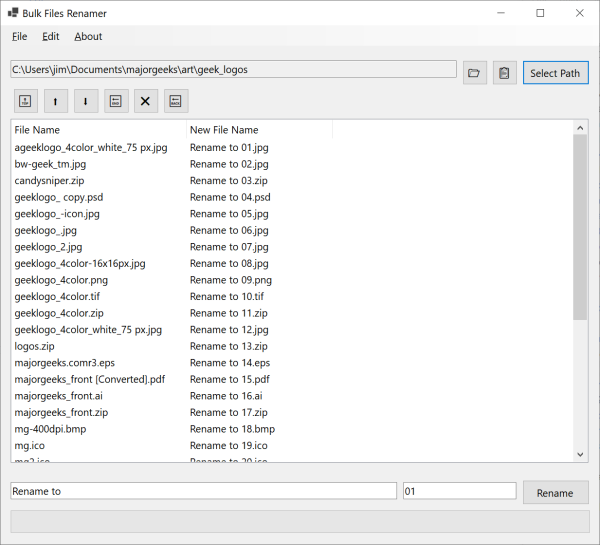Image resolution: width=600 pixels, height=545 pixels.
Task: Click the progress bar below the rename fields
Action: (300, 521)
